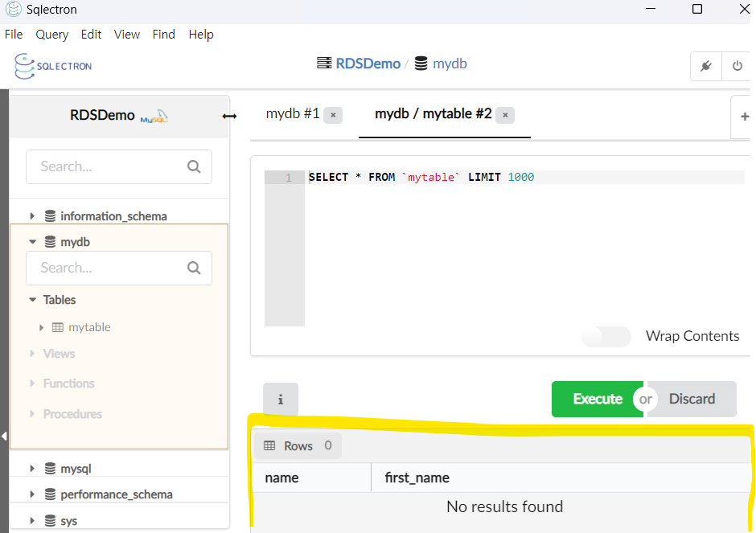The image size is (756, 533).
Task: Click the RDSDemo sidebar header title
Action: [102, 115]
